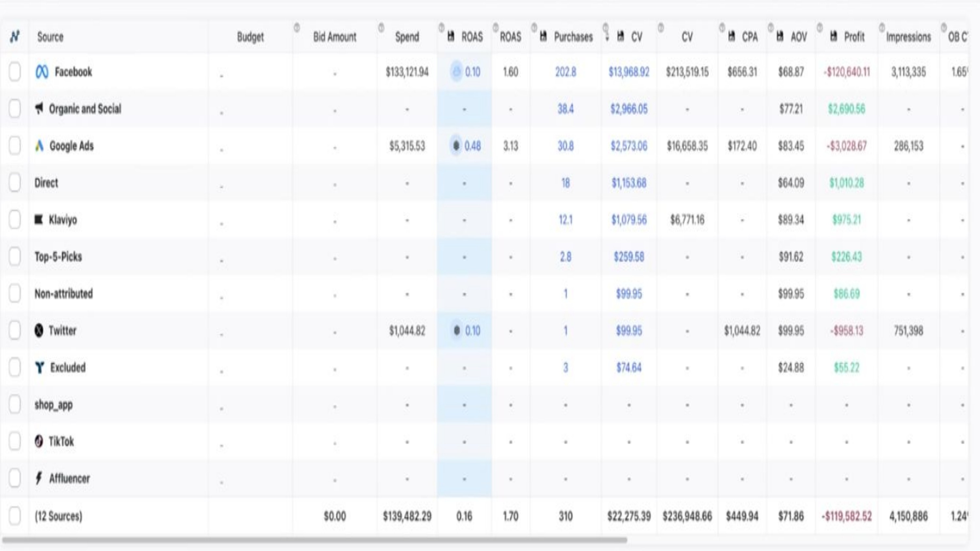Click the info icon above Impressions header
The width and height of the screenshot is (980, 551).
click(x=882, y=27)
